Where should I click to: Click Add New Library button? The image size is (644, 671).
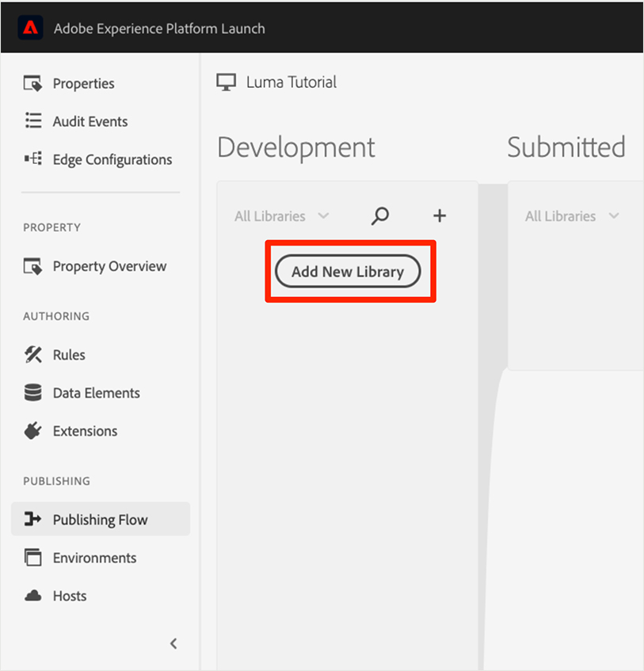pos(348,271)
